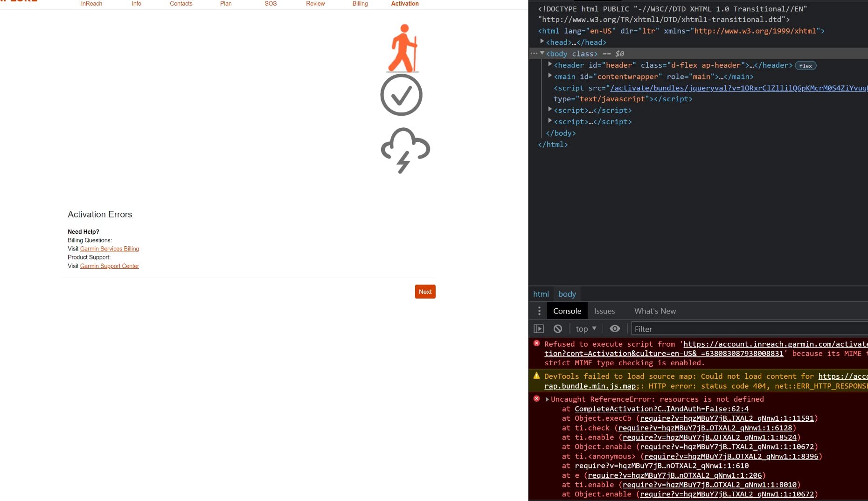The height and width of the screenshot is (501, 868).
Task: Click the flex badge on header element
Action: pos(806,66)
